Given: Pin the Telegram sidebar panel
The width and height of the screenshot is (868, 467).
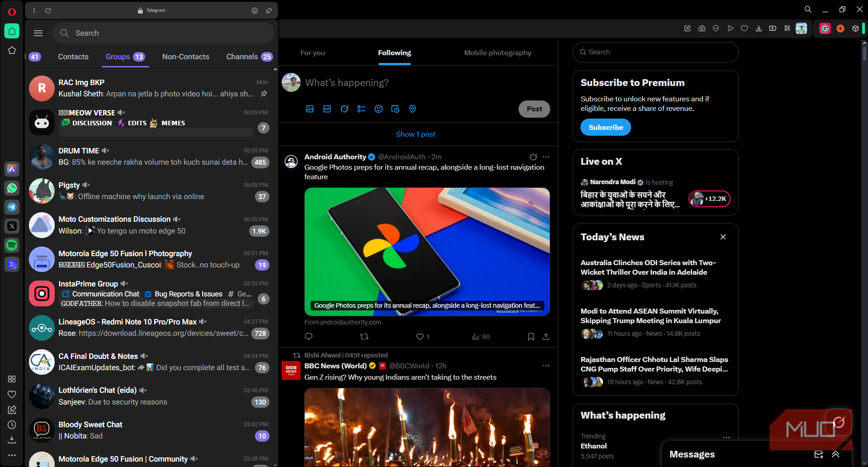Looking at the screenshot, I should coord(269,10).
